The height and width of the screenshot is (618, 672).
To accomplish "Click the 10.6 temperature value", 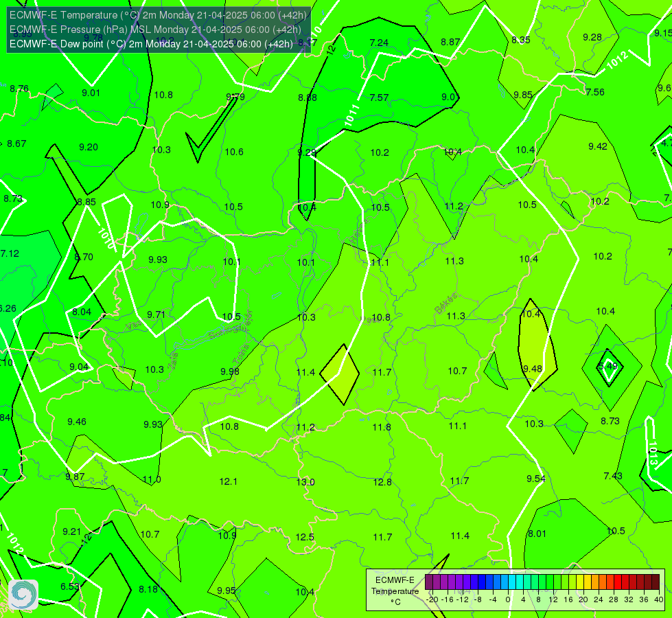I will tap(234, 152).
